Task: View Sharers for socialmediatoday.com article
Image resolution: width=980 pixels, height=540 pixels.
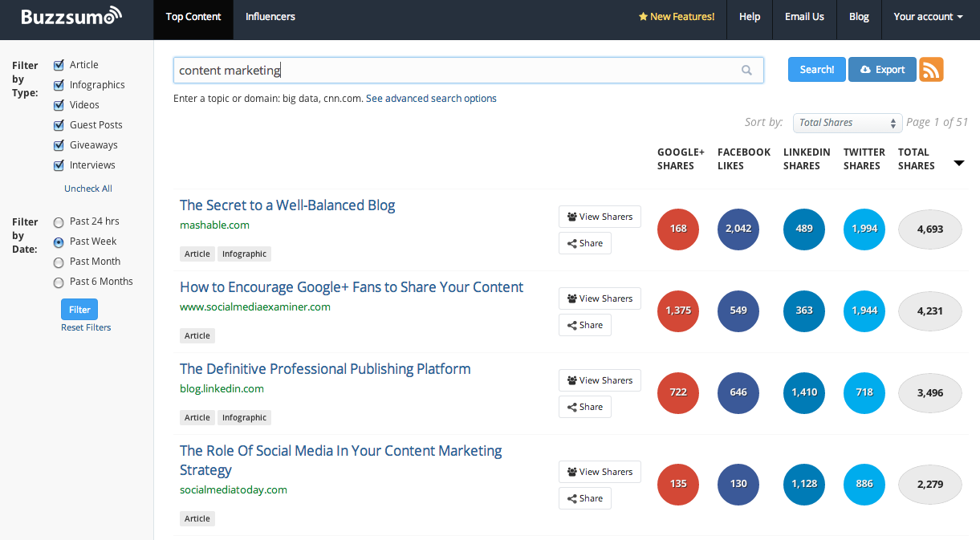Action: [x=600, y=472]
